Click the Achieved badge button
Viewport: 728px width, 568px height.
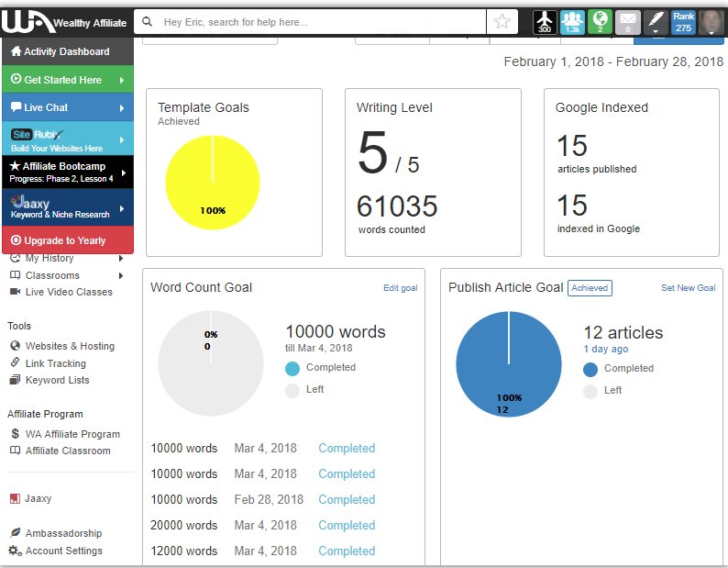590,288
